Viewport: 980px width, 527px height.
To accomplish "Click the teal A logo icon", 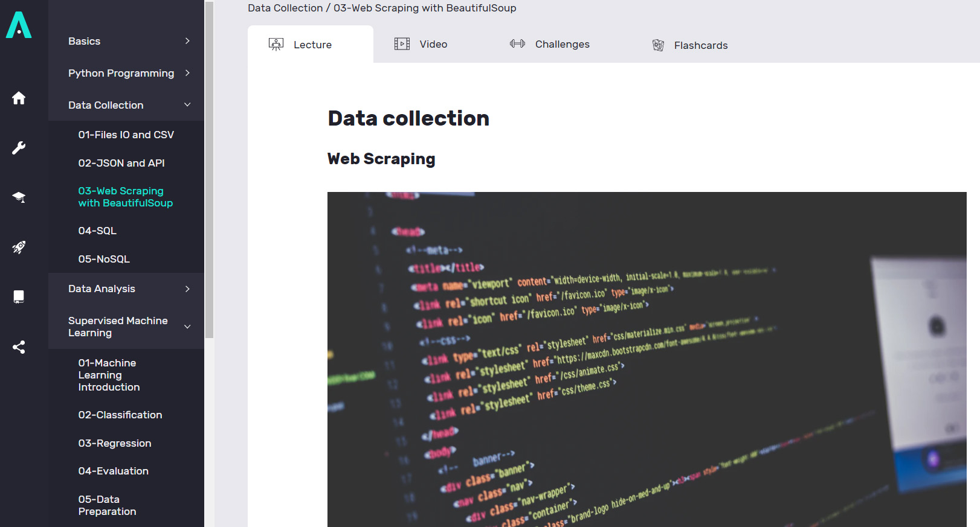I will click(x=19, y=25).
